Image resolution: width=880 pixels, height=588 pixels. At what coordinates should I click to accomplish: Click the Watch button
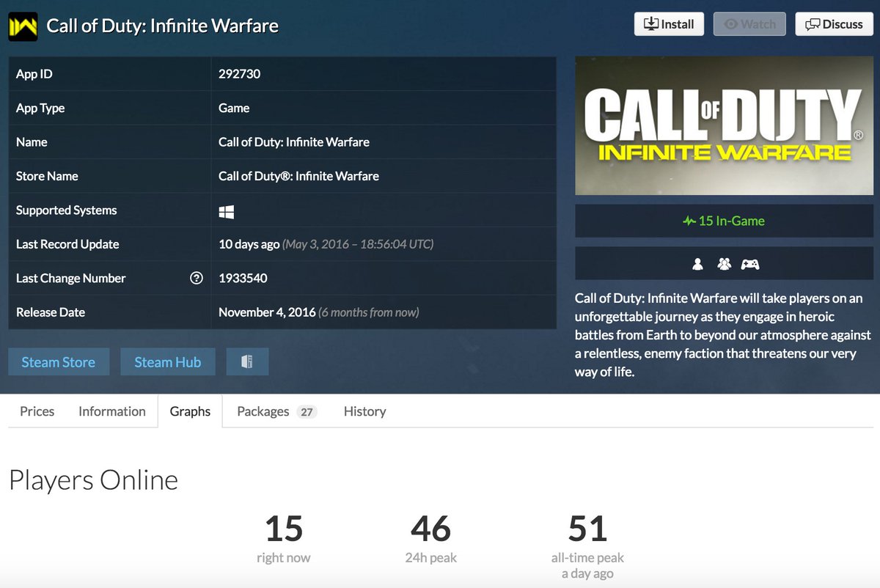pos(749,24)
